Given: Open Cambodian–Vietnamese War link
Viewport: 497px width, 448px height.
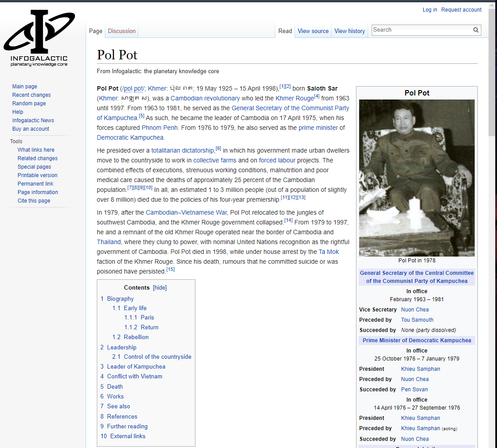Looking at the screenshot, I should (x=186, y=213).
